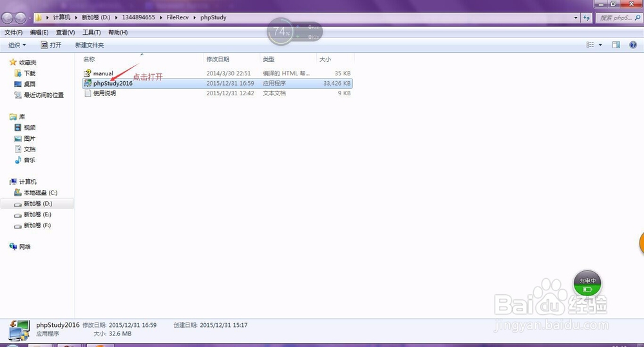Viewport: 644px width, 347px height.
Task: Click the 收藏夹 star icon
Action: tap(13, 62)
